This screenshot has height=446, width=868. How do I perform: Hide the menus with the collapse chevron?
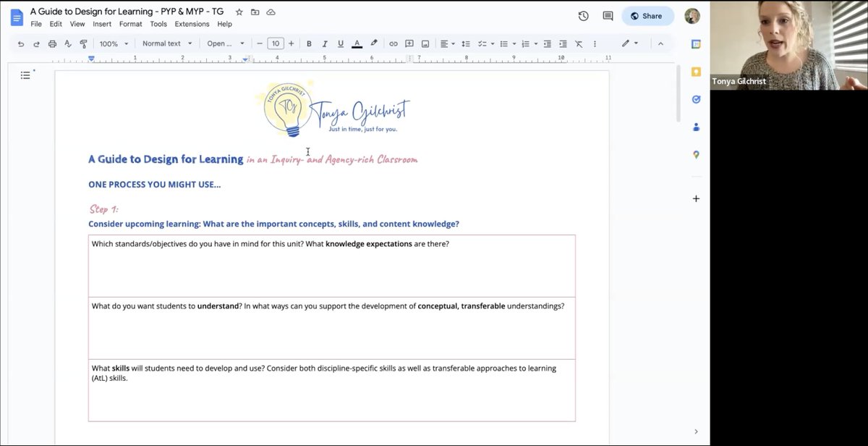tap(660, 43)
